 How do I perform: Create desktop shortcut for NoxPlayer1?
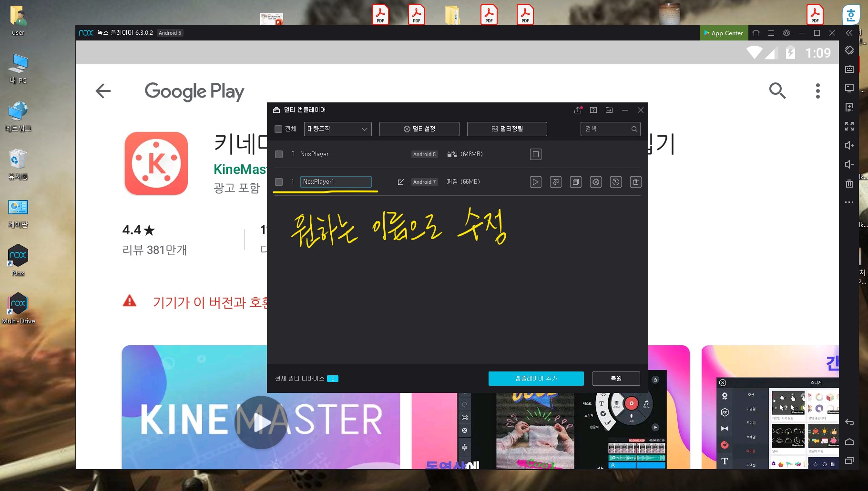pos(556,182)
